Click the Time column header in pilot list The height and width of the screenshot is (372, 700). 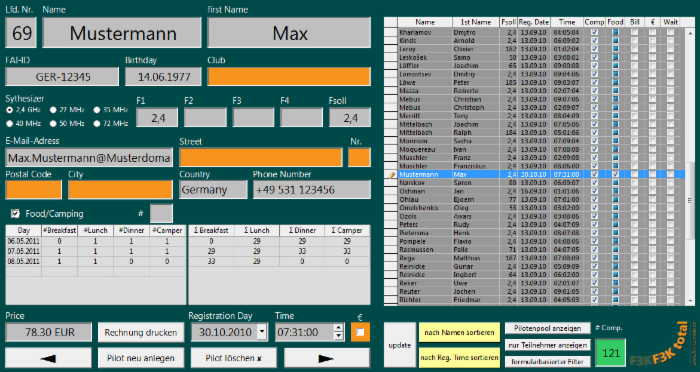567,22
